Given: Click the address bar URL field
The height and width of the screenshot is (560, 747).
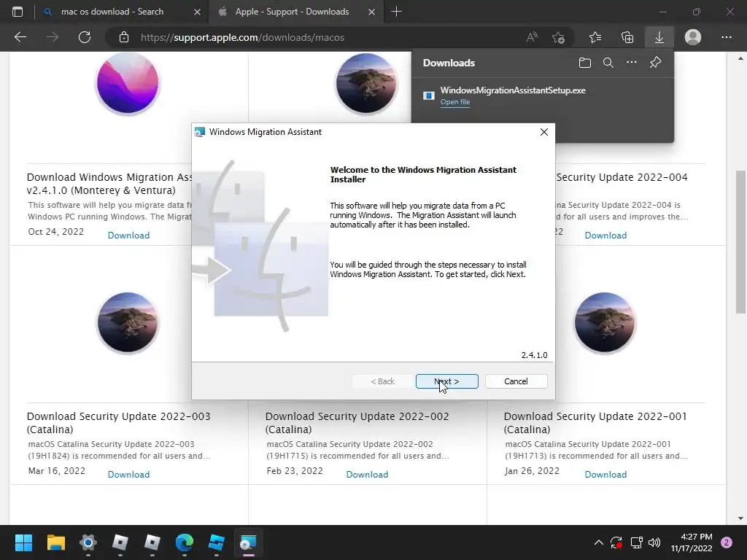Looking at the screenshot, I should tap(242, 37).
